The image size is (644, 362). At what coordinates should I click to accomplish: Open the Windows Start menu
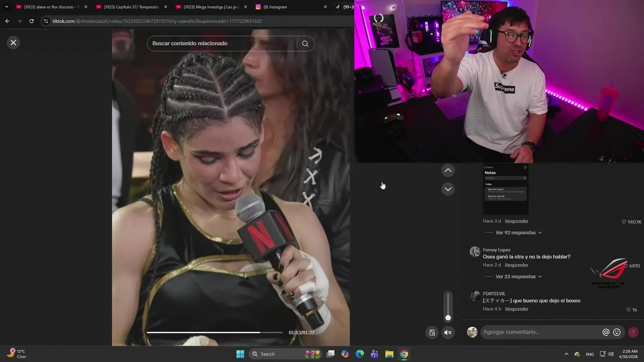pos(240,354)
